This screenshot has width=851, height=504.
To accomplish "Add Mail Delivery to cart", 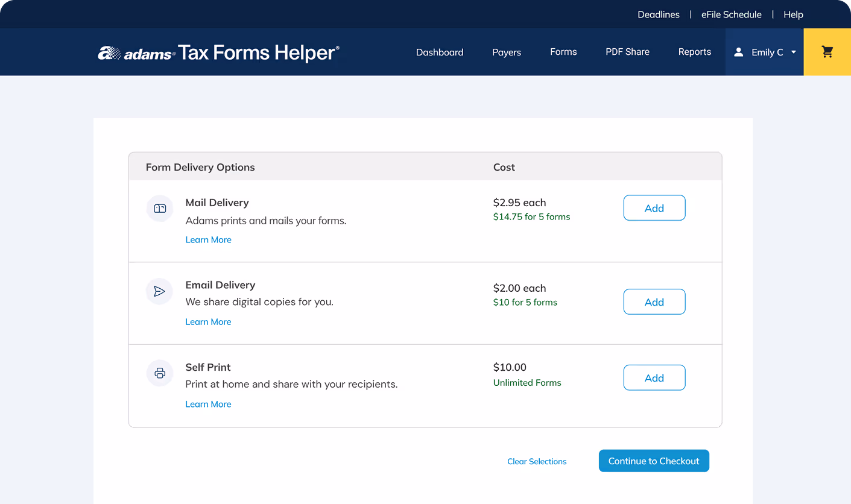I will pos(654,207).
